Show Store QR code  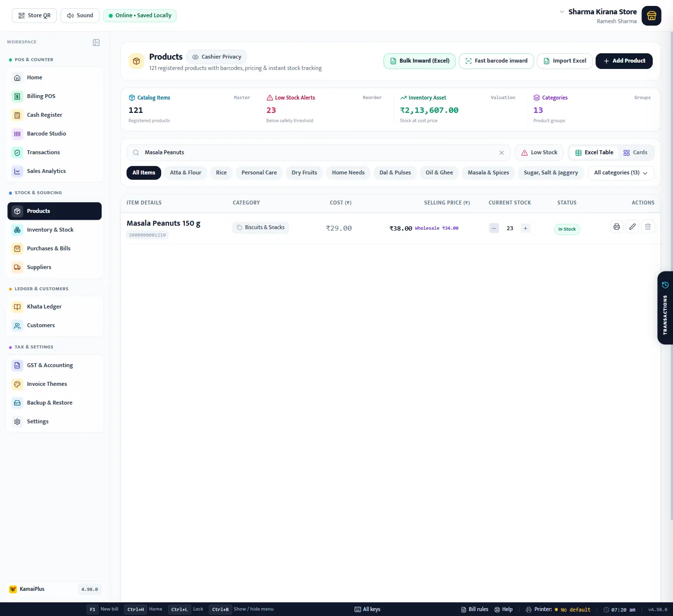click(x=34, y=15)
